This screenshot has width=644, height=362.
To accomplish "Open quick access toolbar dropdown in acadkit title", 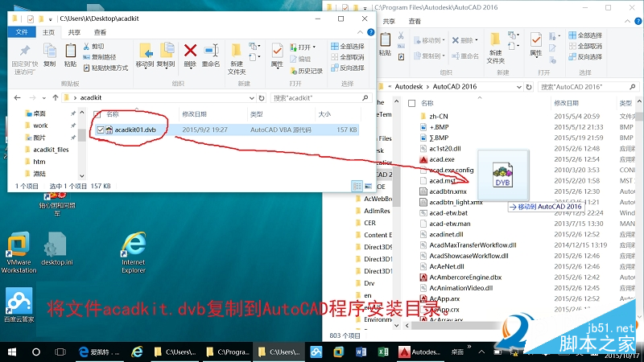I will (50, 19).
